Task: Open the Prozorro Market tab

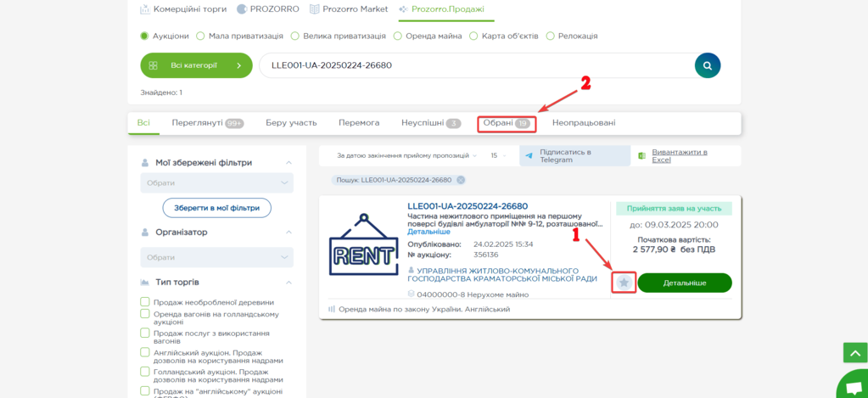Action: click(x=349, y=9)
